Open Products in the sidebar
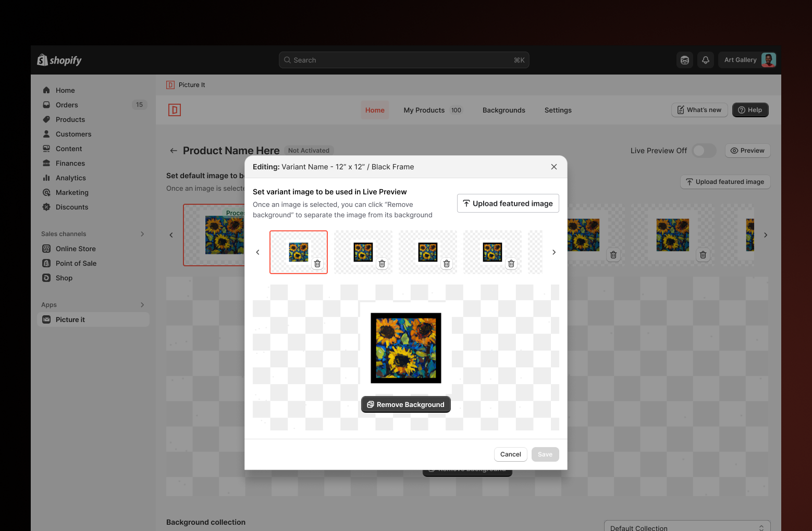The image size is (812, 531). pyautogui.click(x=93, y=119)
